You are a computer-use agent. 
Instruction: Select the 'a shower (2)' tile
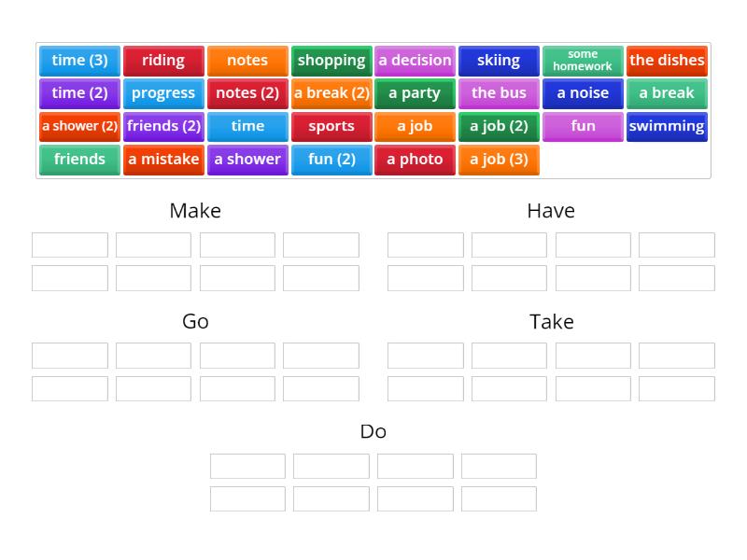[79, 126]
